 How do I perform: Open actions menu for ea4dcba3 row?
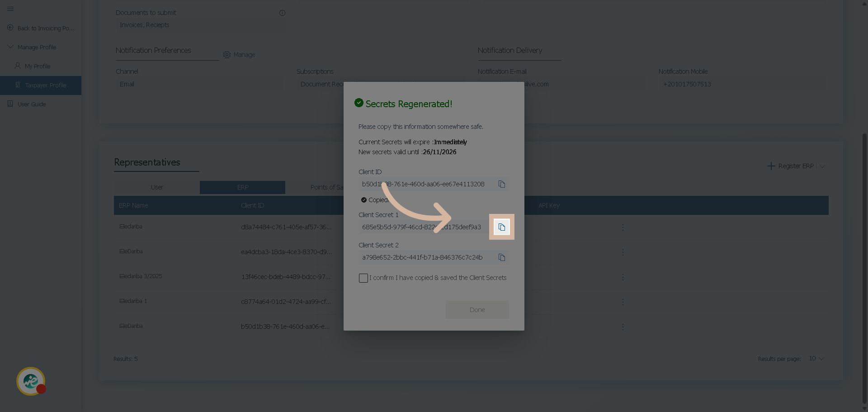(623, 252)
